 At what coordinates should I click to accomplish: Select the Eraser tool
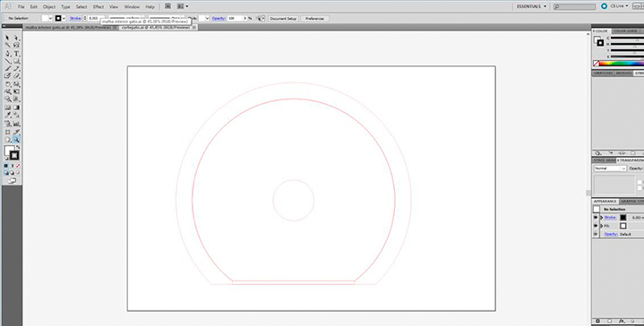tap(16, 76)
